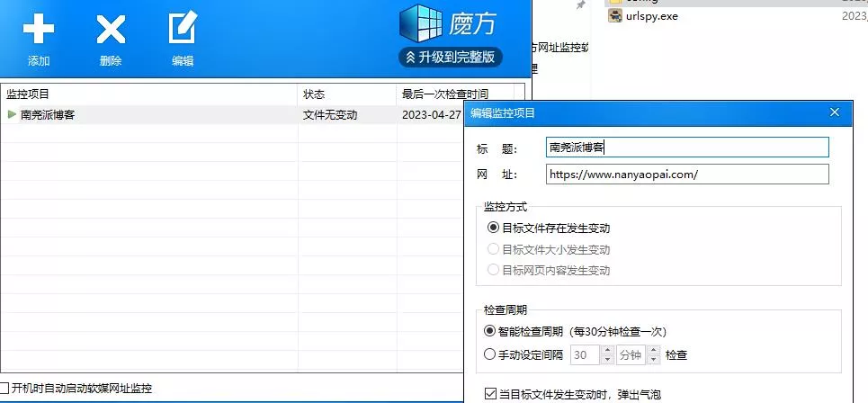Close the 编辑监控项目 dialog
The width and height of the screenshot is (868, 403).
pyautogui.click(x=835, y=113)
